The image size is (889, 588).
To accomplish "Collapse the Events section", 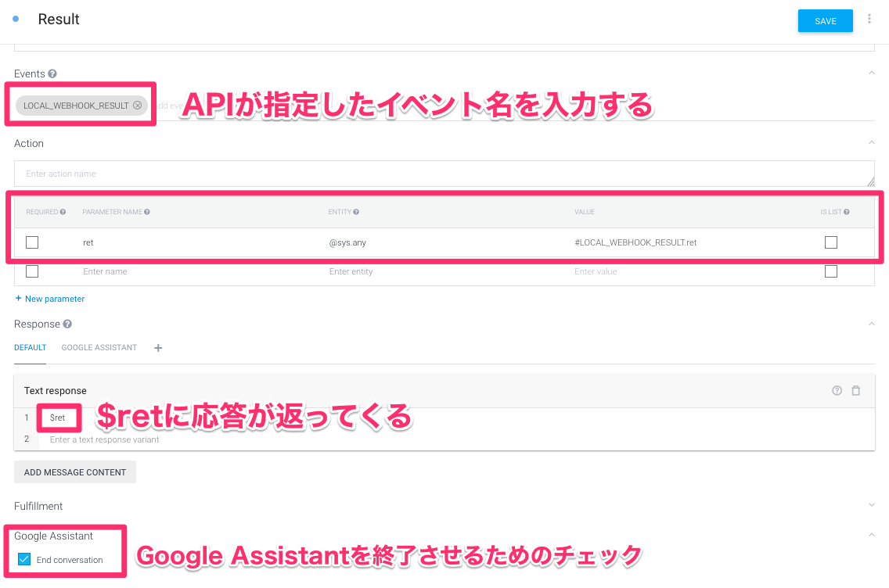I will tap(871, 73).
